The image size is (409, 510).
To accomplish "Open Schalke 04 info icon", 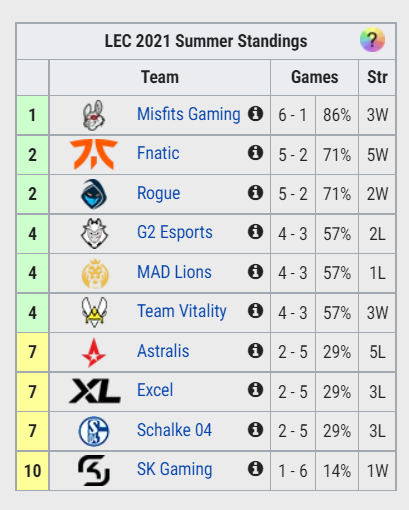I will (x=255, y=430).
